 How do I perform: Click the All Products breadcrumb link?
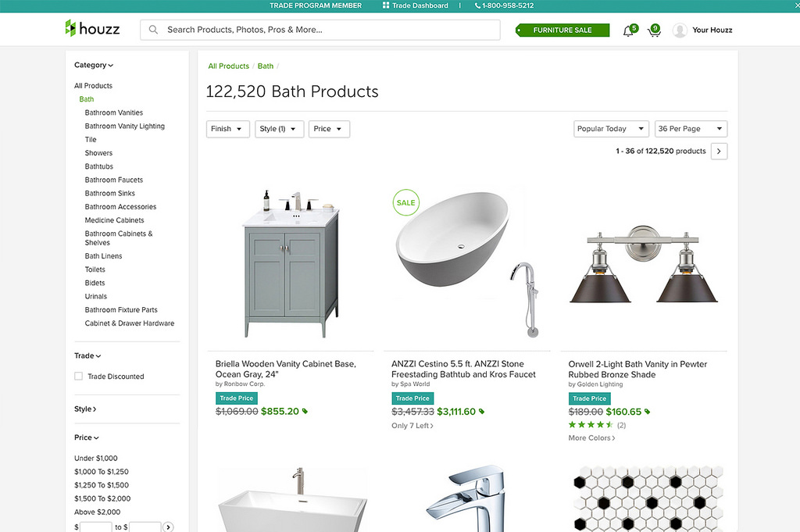pyautogui.click(x=228, y=66)
